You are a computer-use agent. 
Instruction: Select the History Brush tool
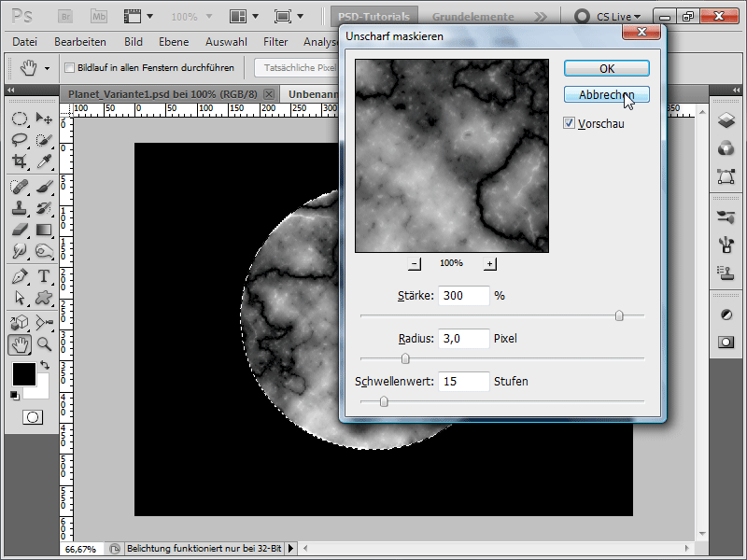(x=44, y=208)
